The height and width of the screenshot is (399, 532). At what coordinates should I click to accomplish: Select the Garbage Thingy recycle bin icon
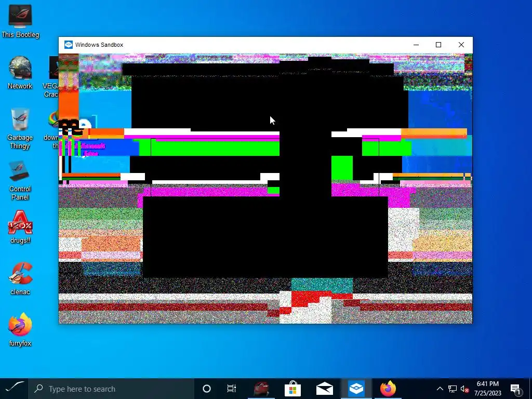(x=20, y=128)
